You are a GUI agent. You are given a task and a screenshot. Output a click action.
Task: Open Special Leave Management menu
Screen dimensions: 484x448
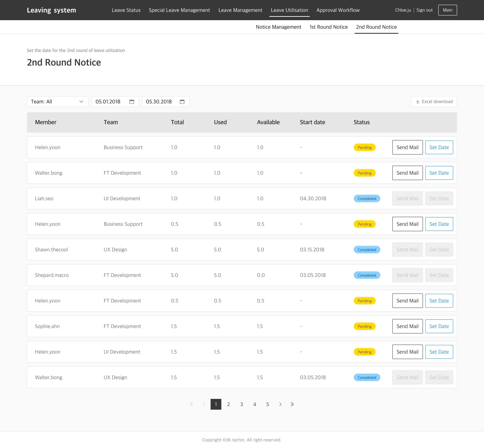tap(179, 10)
